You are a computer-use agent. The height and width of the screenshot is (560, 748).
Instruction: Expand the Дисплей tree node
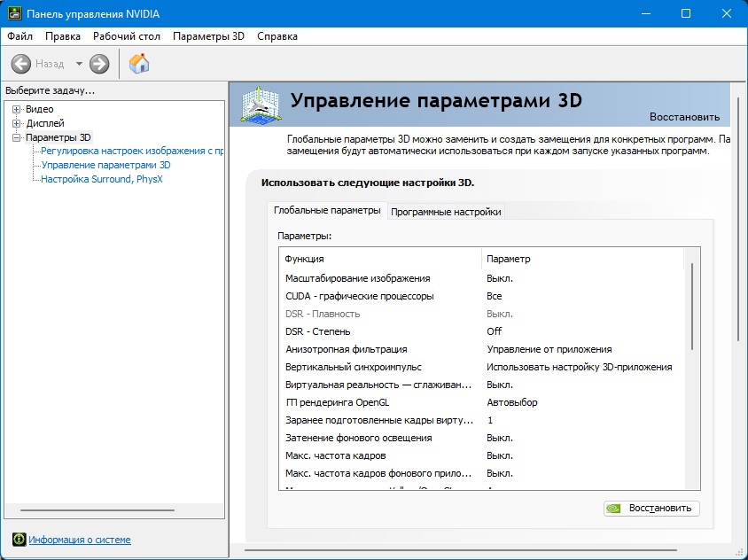click(16, 123)
